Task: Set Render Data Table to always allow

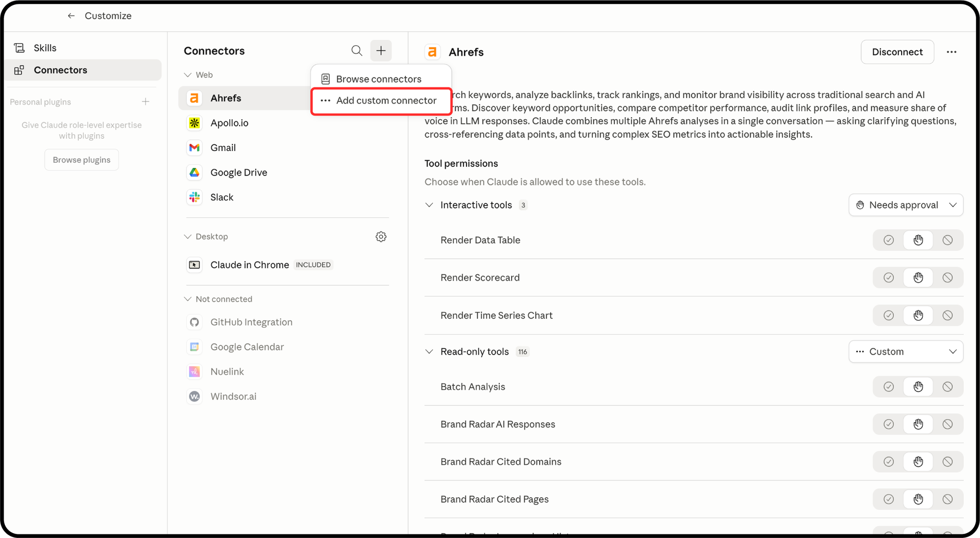Action: [x=888, y=240]
